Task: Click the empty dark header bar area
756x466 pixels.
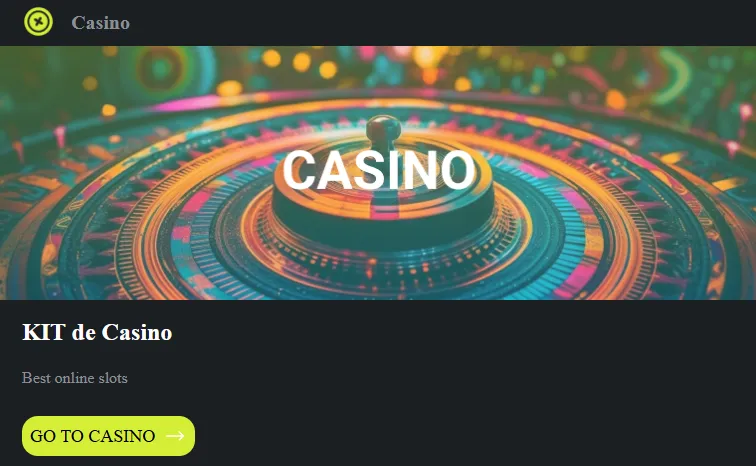Action: (x=434, y=23)
